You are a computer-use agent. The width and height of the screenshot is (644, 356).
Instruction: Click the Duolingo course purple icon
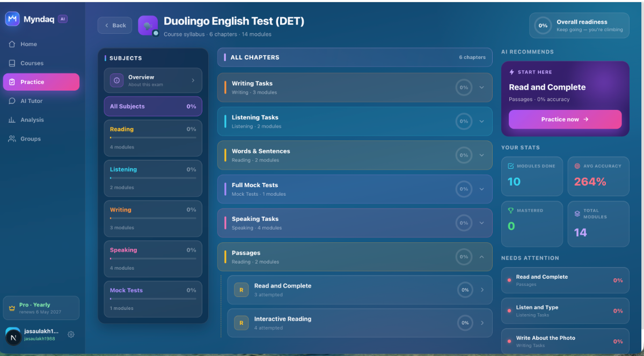click(148, 25)
